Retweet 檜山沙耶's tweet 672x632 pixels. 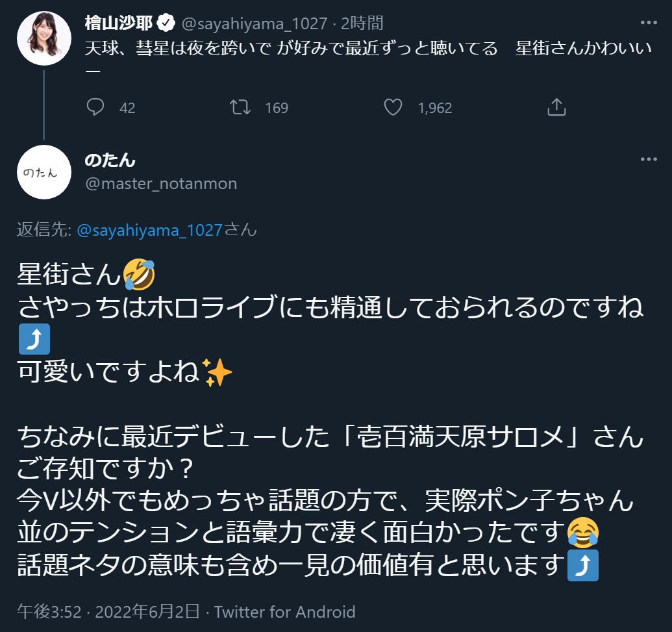[x=240, y=107]
